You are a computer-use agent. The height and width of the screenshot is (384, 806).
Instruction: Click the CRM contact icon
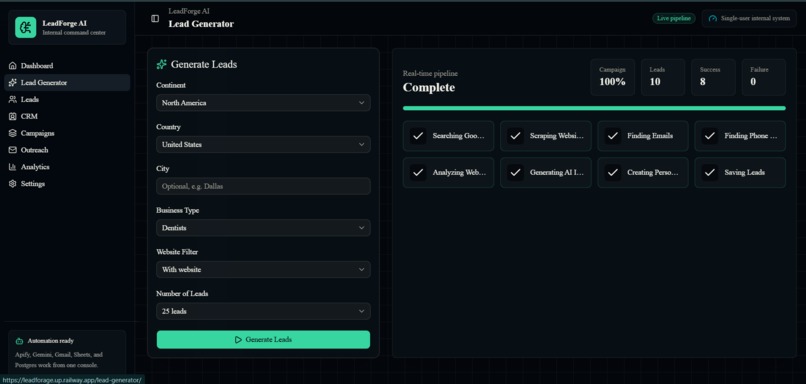coord(13,117)
